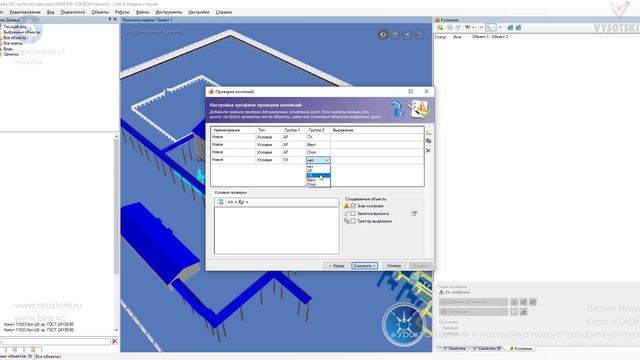Open the Вид menu
The height and width of the screenshot is (360, 640).
tap(50, 12)
